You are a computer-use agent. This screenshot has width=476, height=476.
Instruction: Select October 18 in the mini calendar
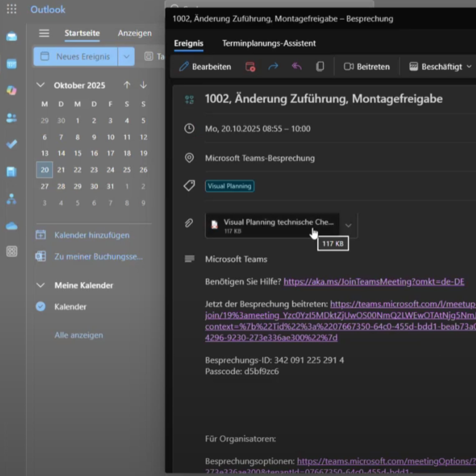point(127,153)
